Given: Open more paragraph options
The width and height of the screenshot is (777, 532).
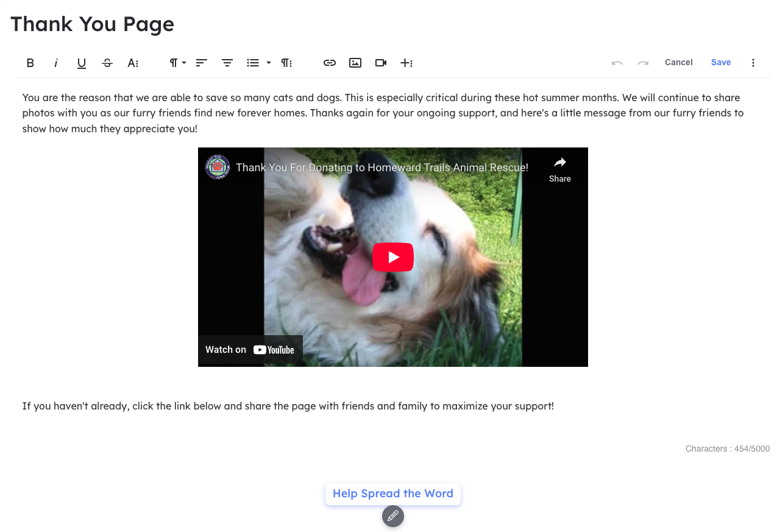Looking at the screenshot, I should 286,63.
